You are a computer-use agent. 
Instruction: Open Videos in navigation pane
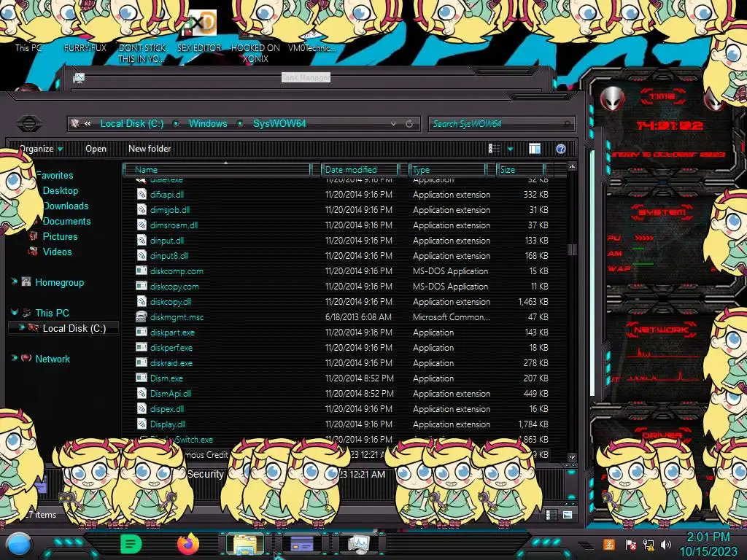[x=57, y=252]
